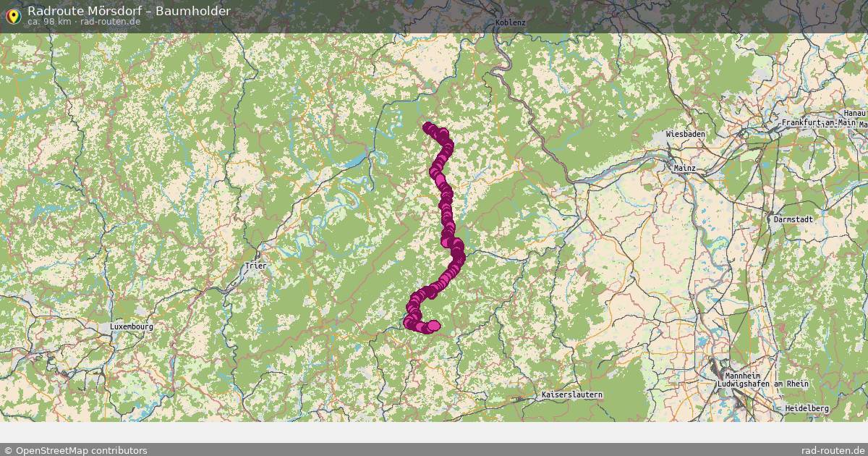The image size is (868, 456).
Task: Click the Koblenz city label
Action: [x=511, y=22]
